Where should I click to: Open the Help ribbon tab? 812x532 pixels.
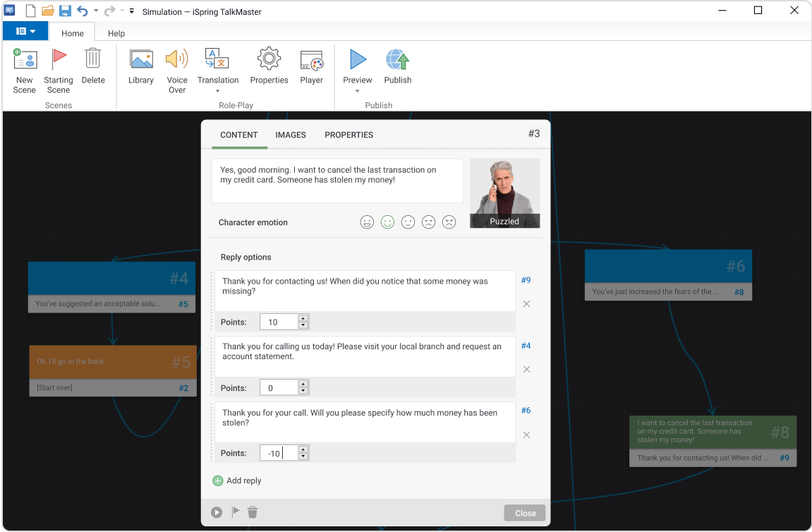(116, 32)
